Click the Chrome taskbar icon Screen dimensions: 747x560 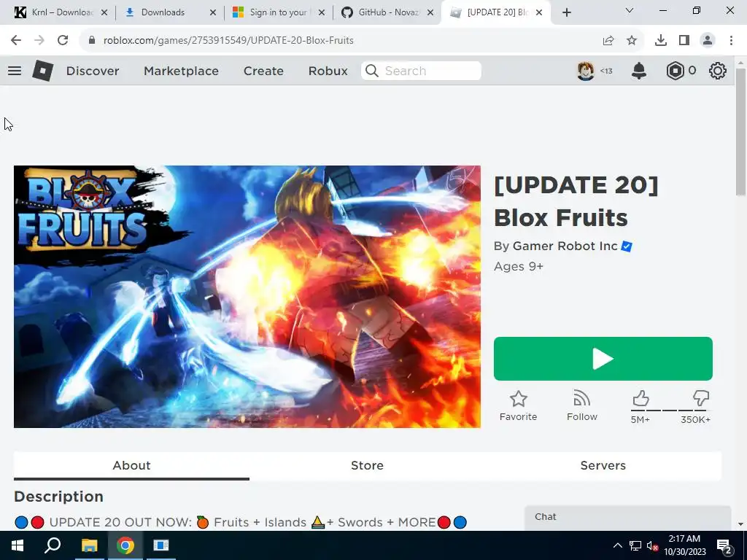click(x=125, y=545)
